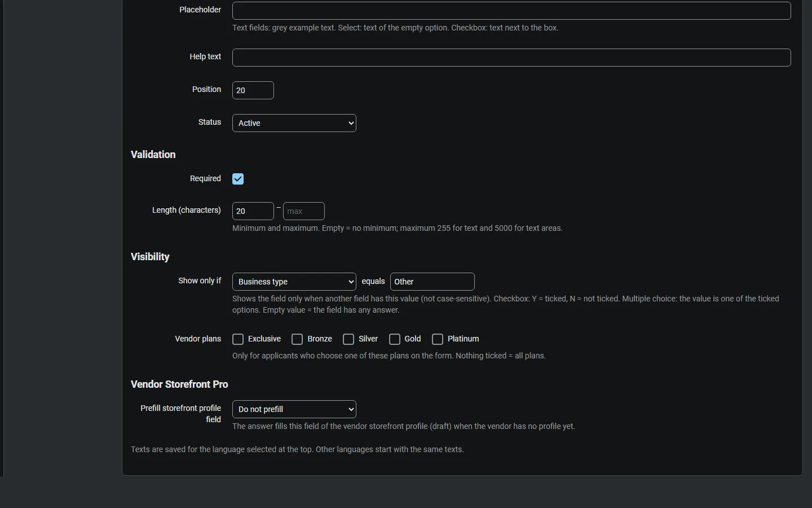Click the Prefill storefront profile field label
The width and height of the screenshot is (812, 508).
[x=181, y=414]
